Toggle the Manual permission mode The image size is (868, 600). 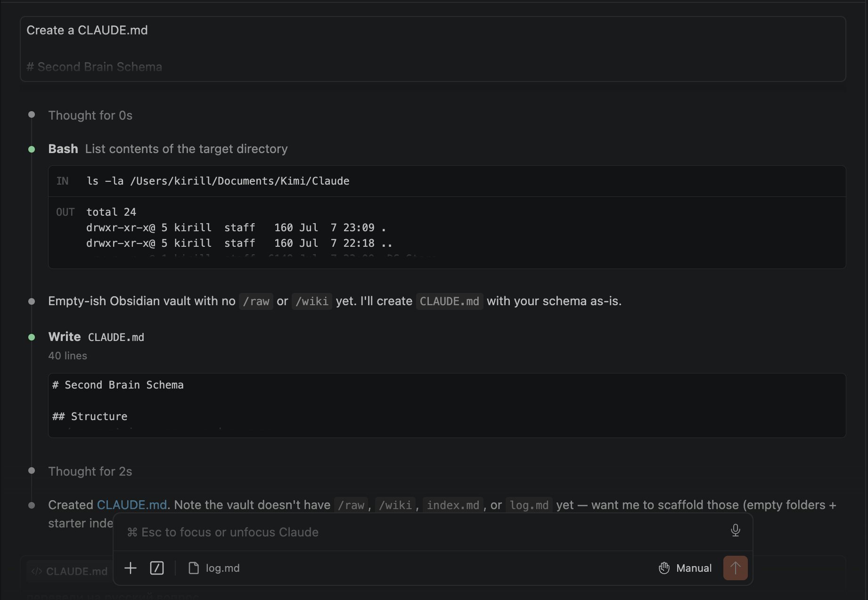[x=685, y=568]
